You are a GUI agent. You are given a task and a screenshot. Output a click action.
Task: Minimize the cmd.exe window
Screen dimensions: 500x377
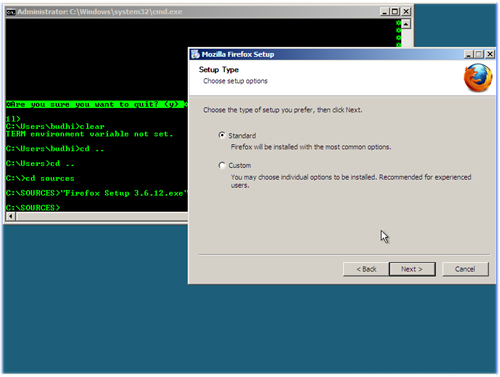tap(384, 12)
